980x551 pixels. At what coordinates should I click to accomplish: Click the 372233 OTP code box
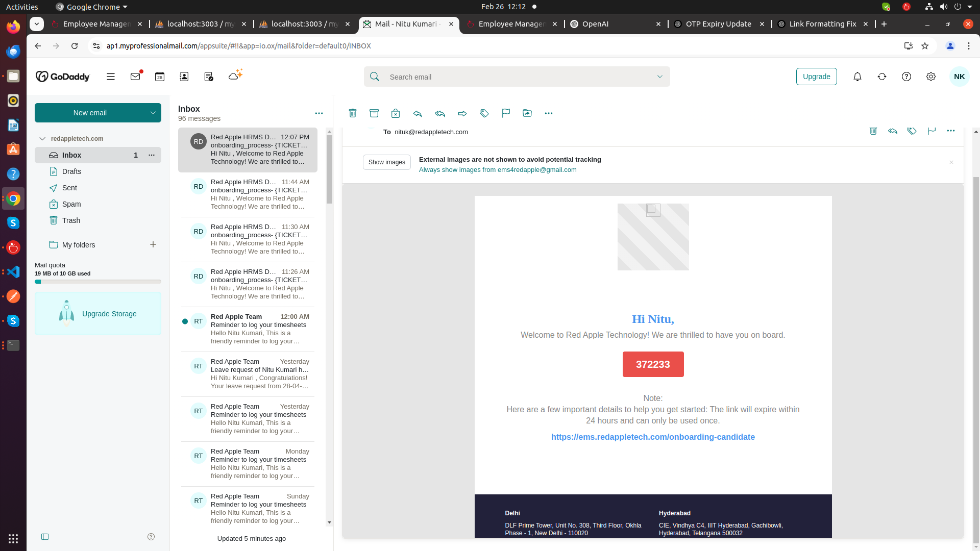[x=653, y=364]
